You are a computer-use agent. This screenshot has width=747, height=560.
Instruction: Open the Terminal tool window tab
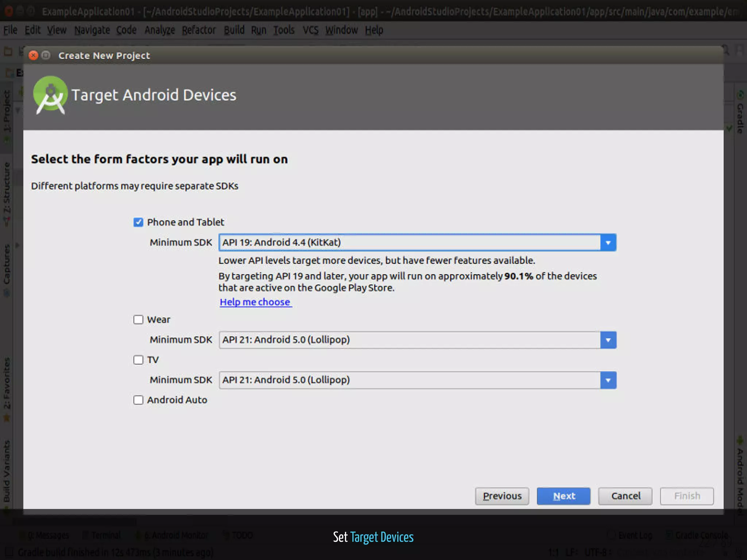point(101,535)
